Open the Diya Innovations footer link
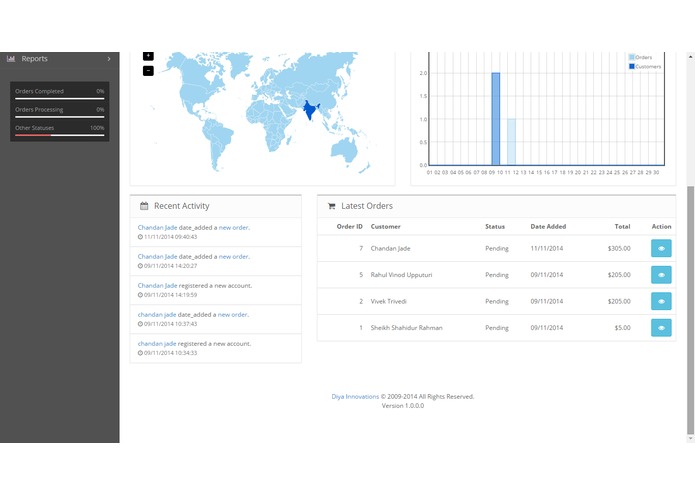Screen dimensions: 695x494 point(355,397)
